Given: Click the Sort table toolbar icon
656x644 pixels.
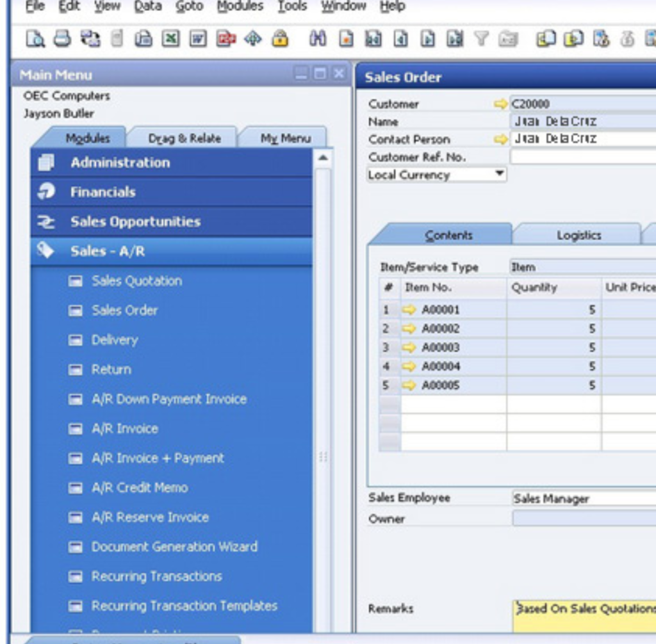Looking at the screenshot, I should 508,39.
